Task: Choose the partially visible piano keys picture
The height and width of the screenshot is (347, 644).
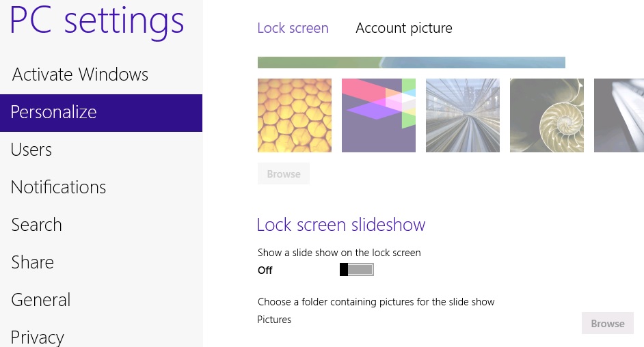Action: coord(619,115)
